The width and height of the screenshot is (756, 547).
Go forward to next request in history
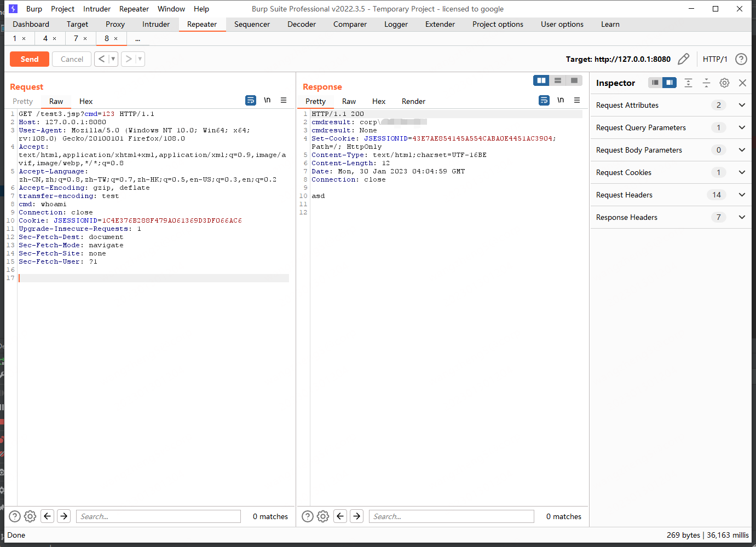tap(129, 59)
